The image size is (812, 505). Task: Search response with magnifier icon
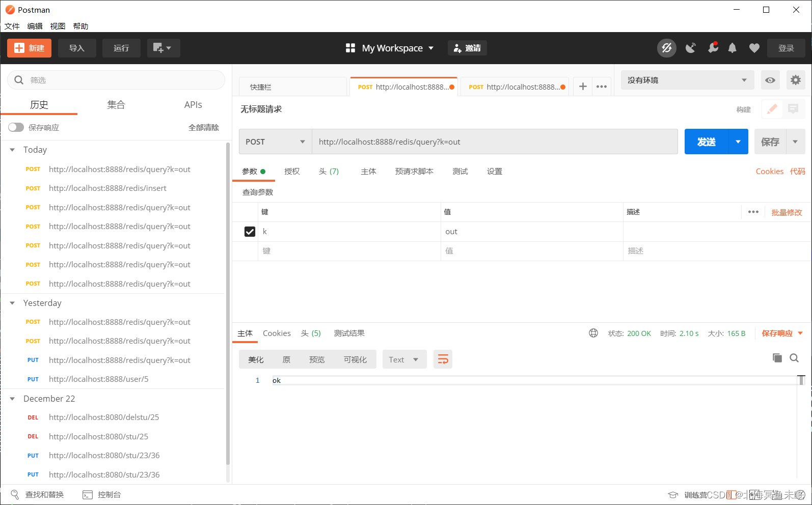pos(794,358)
